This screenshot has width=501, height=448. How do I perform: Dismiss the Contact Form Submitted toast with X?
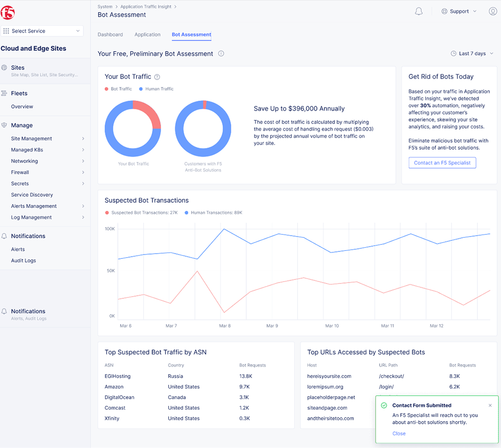point(490,405)
